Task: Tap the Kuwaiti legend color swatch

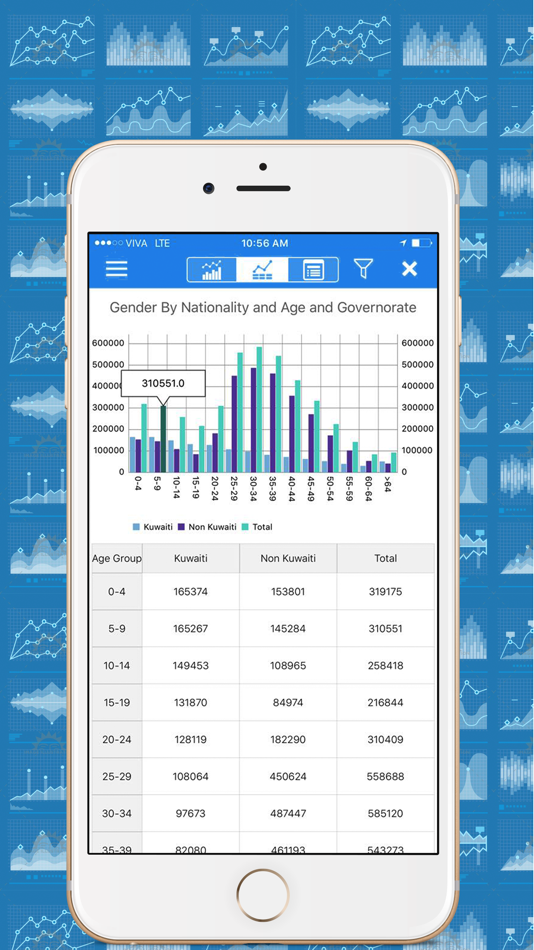Action: click(136, 527)
